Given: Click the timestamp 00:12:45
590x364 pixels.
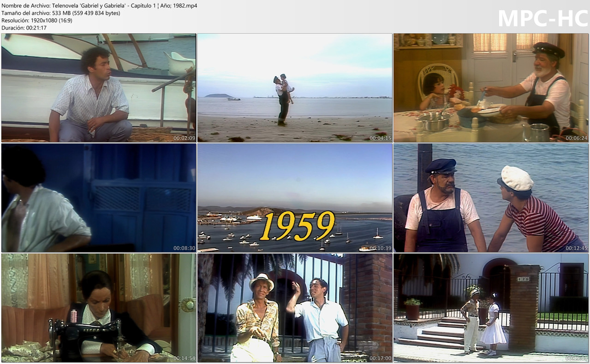Looking at the screenshot, I should pos(577,248).
